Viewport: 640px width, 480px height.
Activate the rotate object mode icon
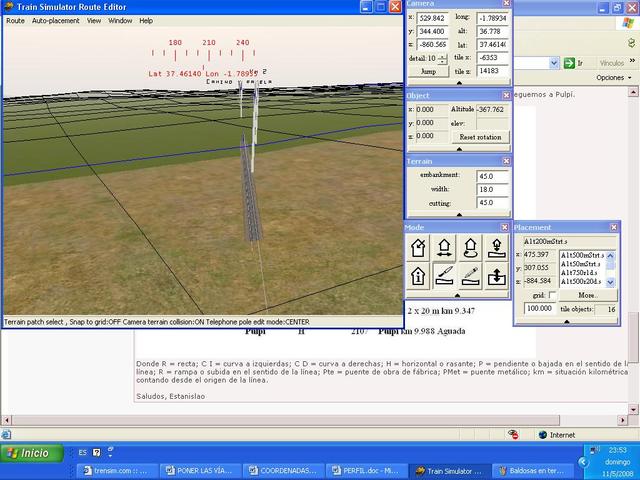click(x=471, y=247)
